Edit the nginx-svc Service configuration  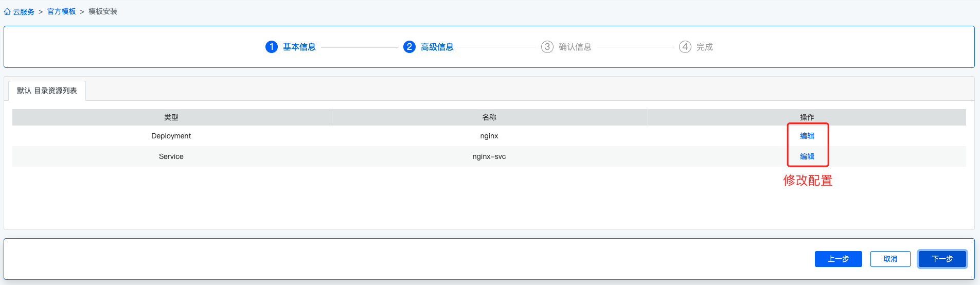click(x=807, y=156)
